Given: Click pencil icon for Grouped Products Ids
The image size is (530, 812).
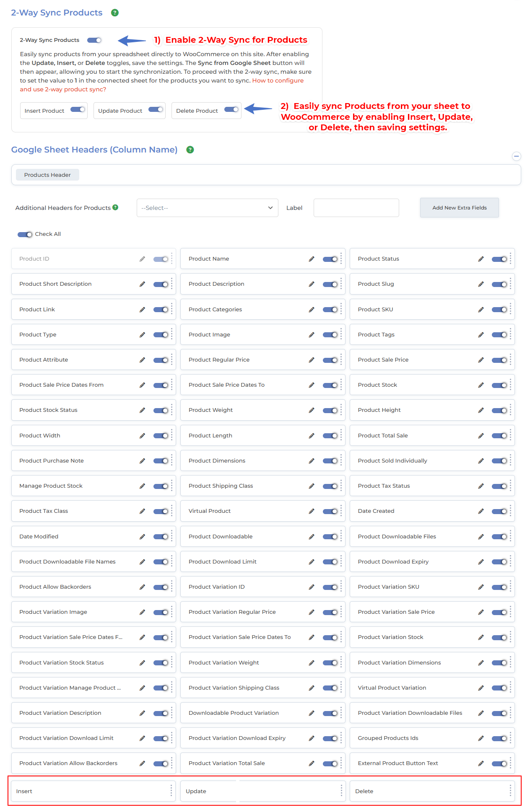Looking at the screenshot, I should coord(481,738).
